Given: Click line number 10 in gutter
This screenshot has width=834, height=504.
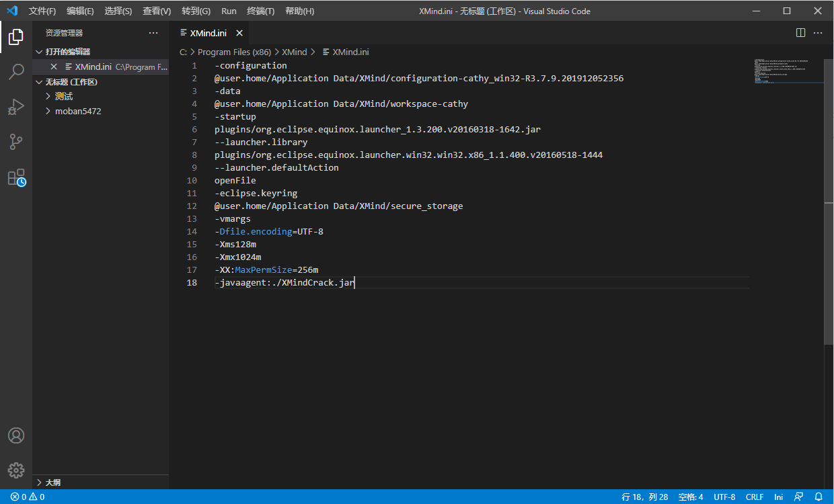Looking at the screenshot, I should (192, 180).
